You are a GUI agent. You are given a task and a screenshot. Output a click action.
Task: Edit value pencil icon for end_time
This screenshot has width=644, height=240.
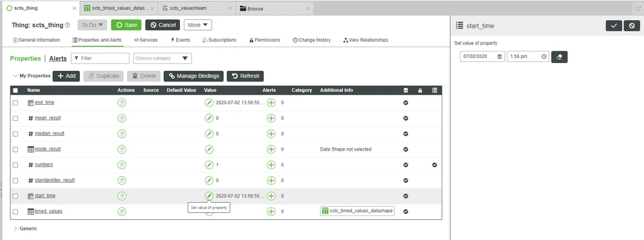pyautogui.click(x=209, y=102)
